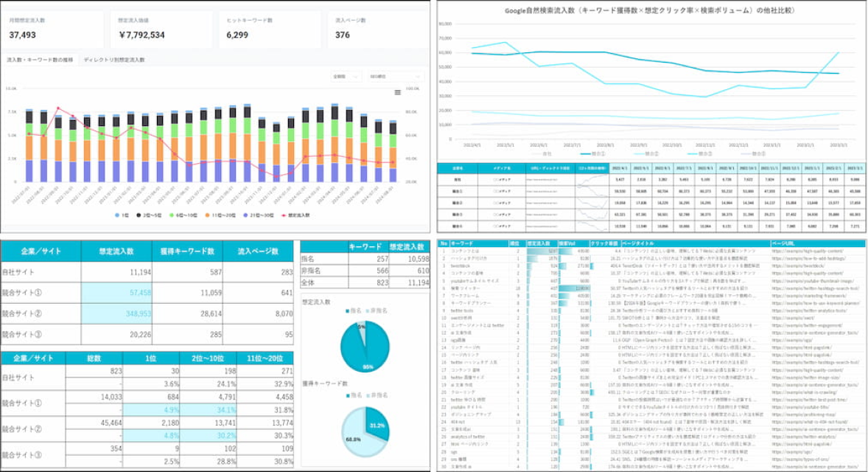Image resolution: width=868 pixels, height=472 pixels.
Task: Hide the purple 21位~30位 series
Action: pyautogui.click(x=245, y=215)
